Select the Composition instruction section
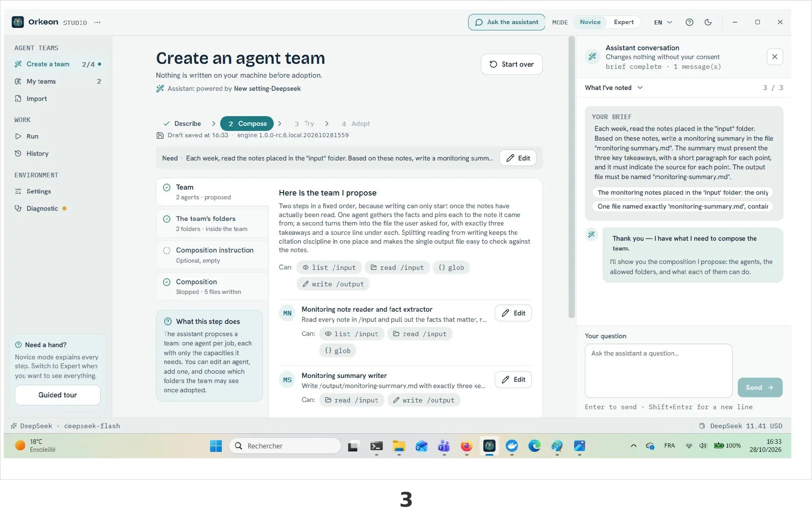Screen dimensions: 812x519 coord(213,255)
